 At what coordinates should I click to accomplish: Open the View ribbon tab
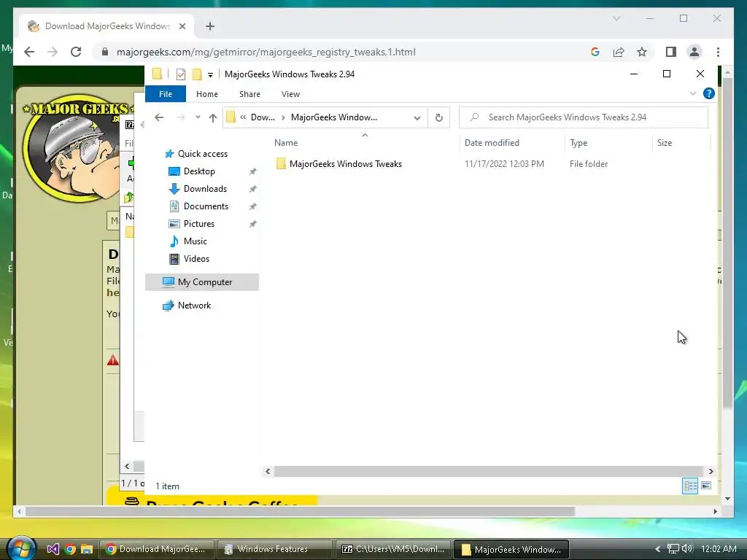(290, 94)
